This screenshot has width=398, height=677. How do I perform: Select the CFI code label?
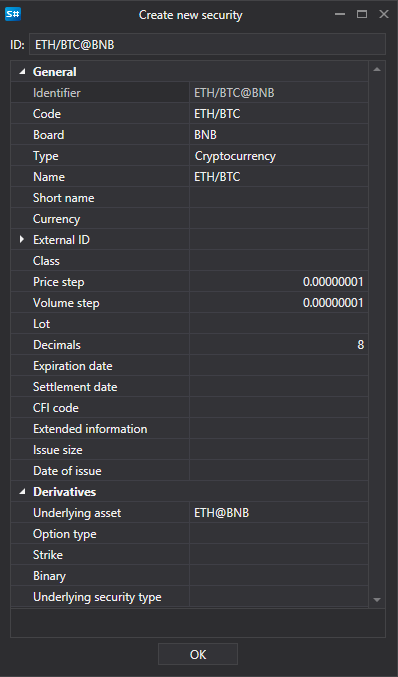pos(56,408)
